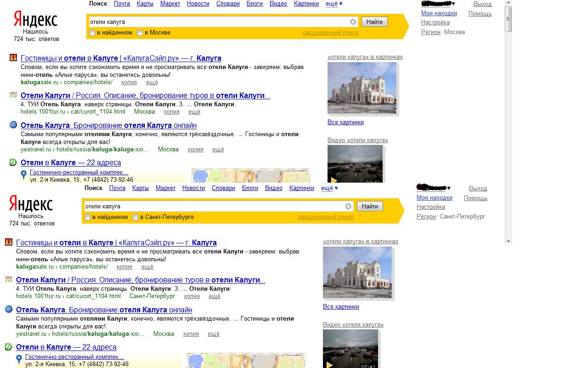Open 'копия' under the yestravel.ru result, Санкт-Петербург-region page

point(191,334)
